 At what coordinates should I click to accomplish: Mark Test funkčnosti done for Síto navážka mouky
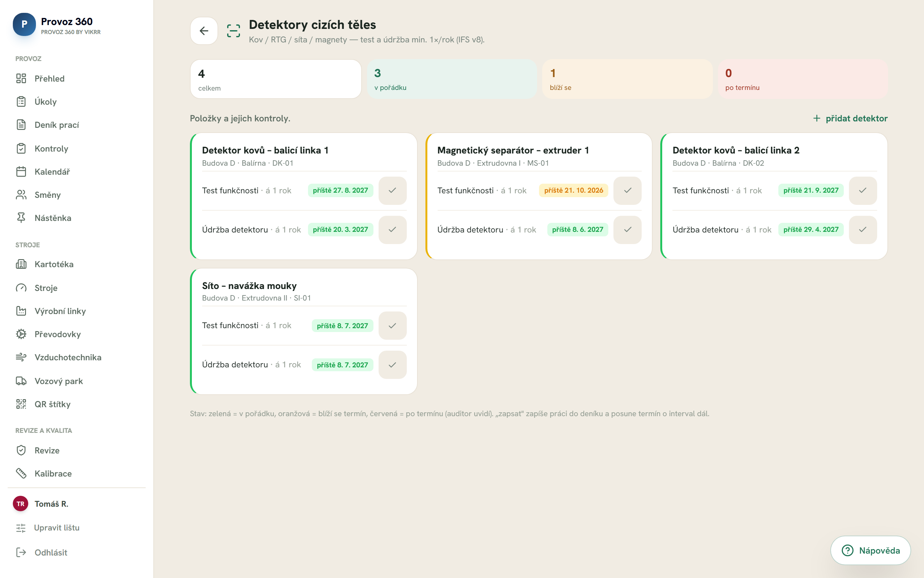(x=392, y=326)
